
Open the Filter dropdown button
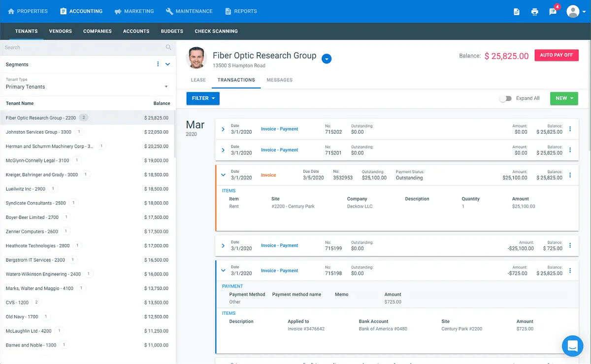click(x=202, y=98)
